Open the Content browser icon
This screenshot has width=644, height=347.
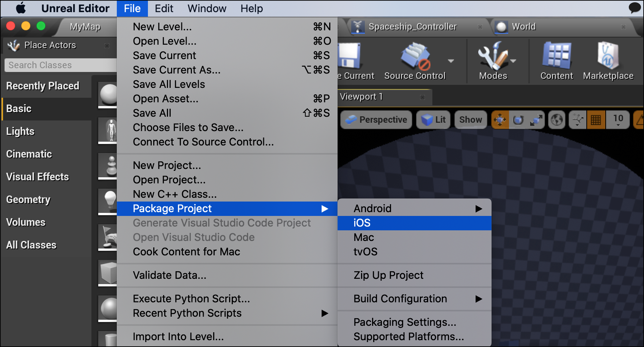[556, 56]
